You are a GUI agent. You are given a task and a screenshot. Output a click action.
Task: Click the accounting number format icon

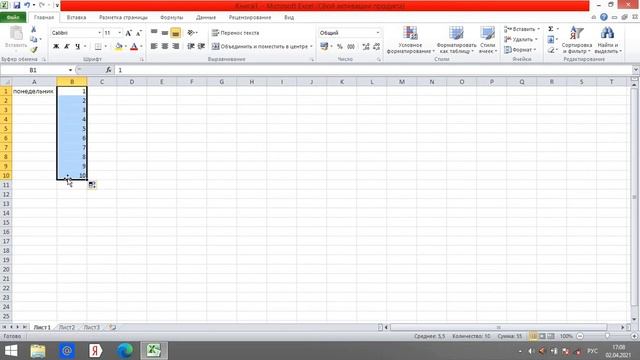coord(324,47)
